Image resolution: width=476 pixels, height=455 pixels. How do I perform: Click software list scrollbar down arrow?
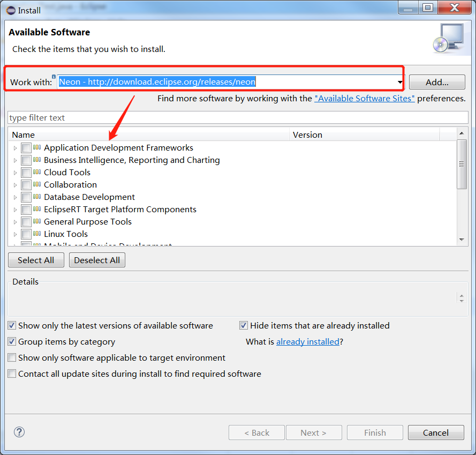pos(462,240)
